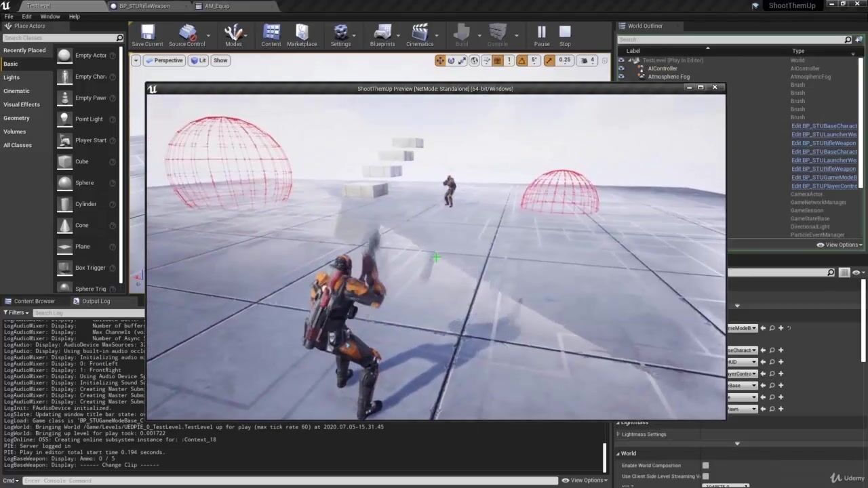Open the Edit menu
The image size is (868, 488).
click(26, 16)
